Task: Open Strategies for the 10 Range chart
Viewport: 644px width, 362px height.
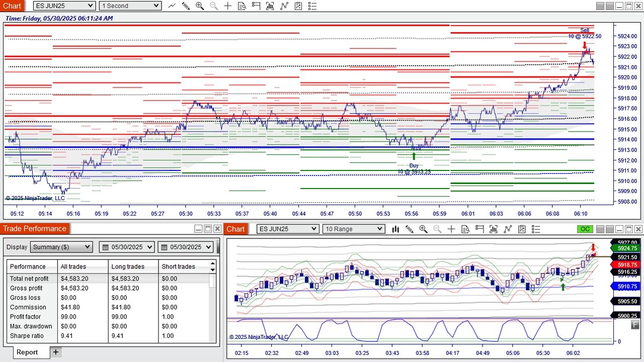Action: pyautogui.click(x=508, y=229)
